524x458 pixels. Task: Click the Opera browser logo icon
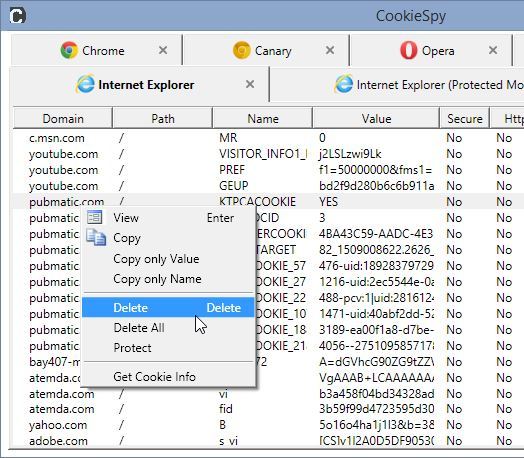(408, 50)
